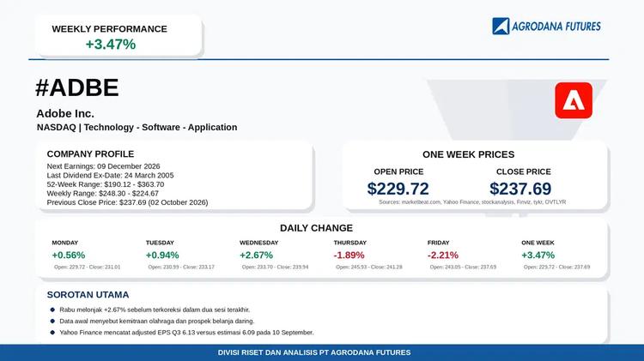
Task: Click the red Adobe logo icon
Action: tap(574, 100)
